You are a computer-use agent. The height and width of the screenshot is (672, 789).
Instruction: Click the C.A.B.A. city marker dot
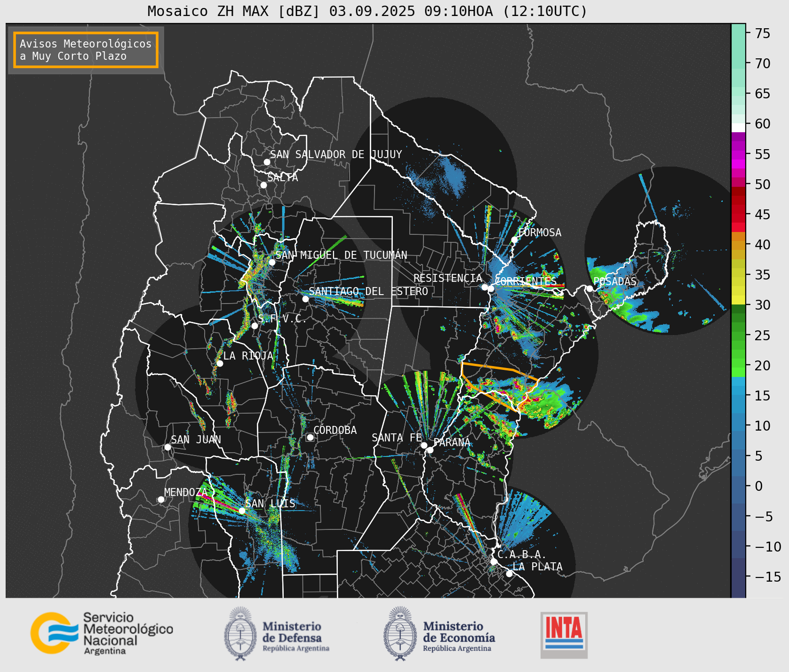coord(494,561)
